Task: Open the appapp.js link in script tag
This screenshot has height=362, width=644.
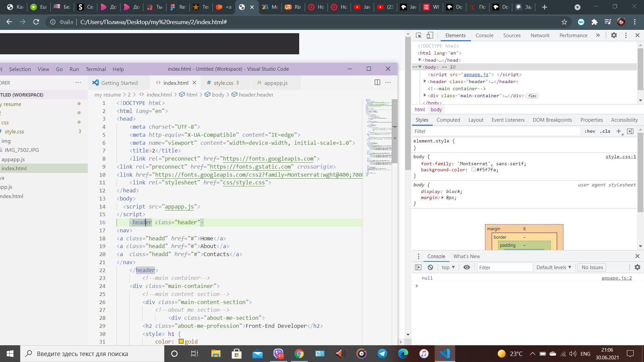Action: point(476,74)
